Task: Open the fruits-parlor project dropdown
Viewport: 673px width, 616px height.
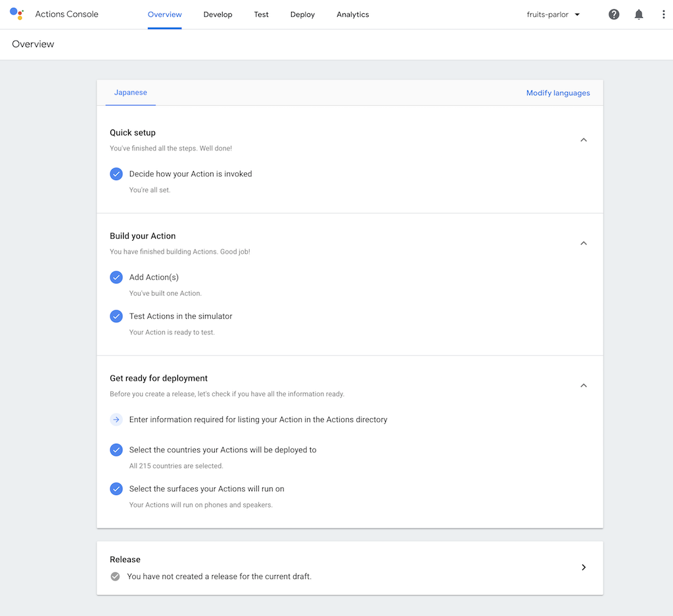Action: point(553,14)
